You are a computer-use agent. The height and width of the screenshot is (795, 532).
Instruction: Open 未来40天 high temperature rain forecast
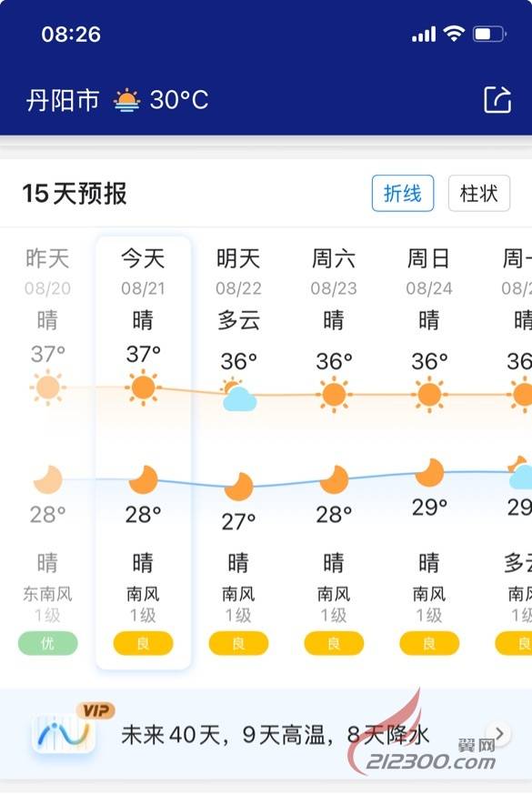pos(275,735)
